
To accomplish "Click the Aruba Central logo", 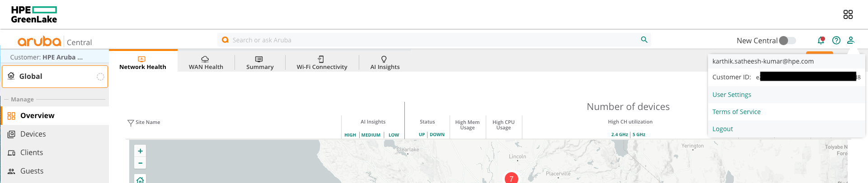I will pos(54,41).
